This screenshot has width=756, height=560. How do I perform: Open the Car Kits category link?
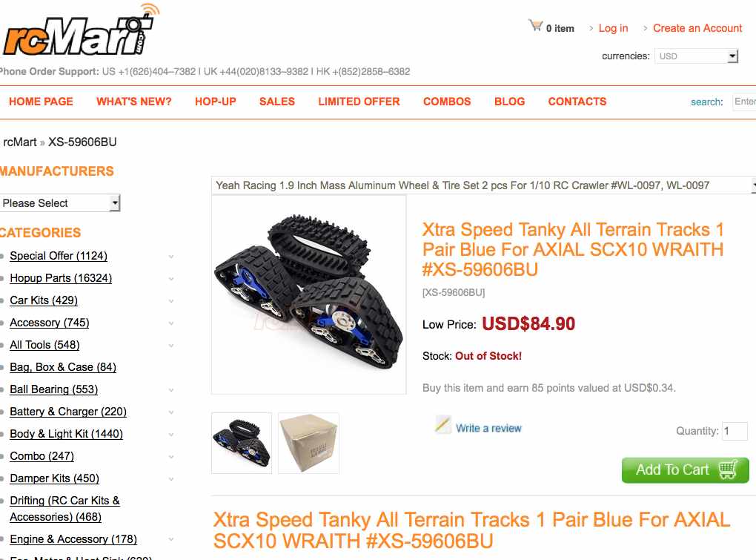coord(44,300)
